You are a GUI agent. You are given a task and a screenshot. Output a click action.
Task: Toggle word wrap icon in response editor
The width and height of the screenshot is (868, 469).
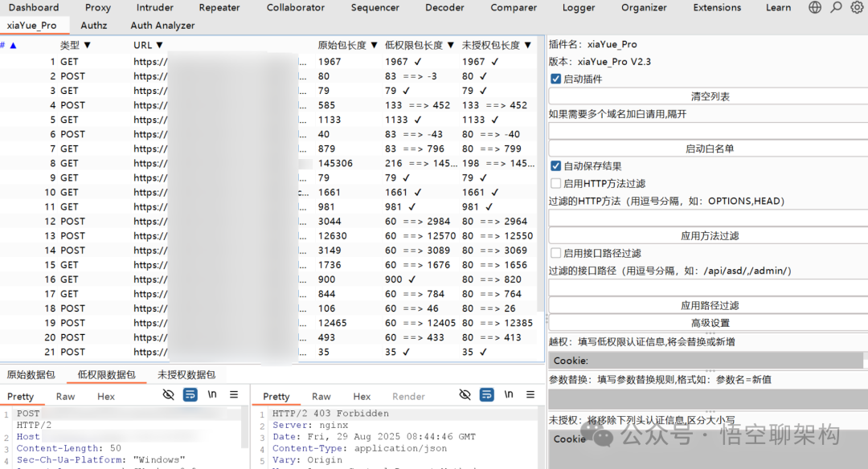click(487, 395)
